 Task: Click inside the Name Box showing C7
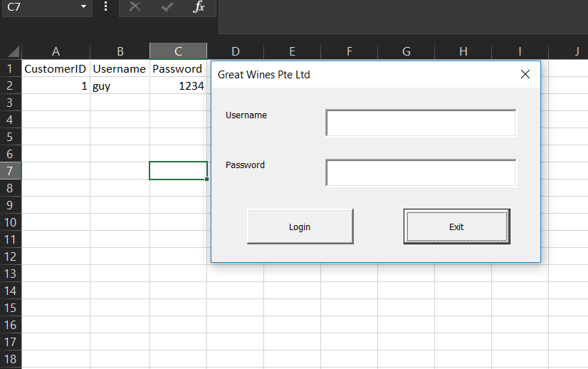pyautogui.click(x=41, y=7)
